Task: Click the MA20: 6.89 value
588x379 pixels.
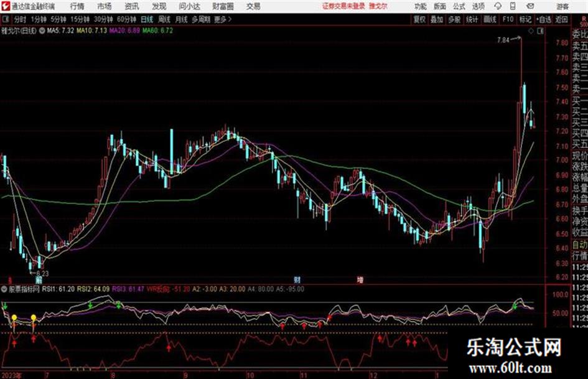Action: [x=124, y=30]
